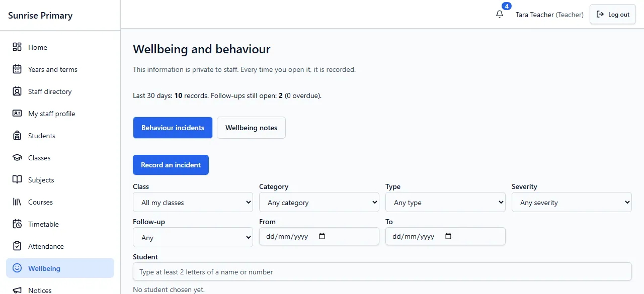
Task: Open Years and terms page
Action: [60, 69]
